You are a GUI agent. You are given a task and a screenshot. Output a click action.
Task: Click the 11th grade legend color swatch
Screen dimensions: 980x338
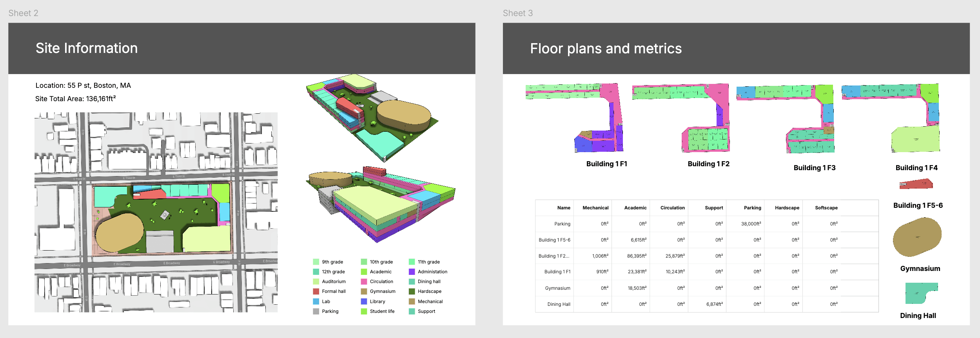412,262
